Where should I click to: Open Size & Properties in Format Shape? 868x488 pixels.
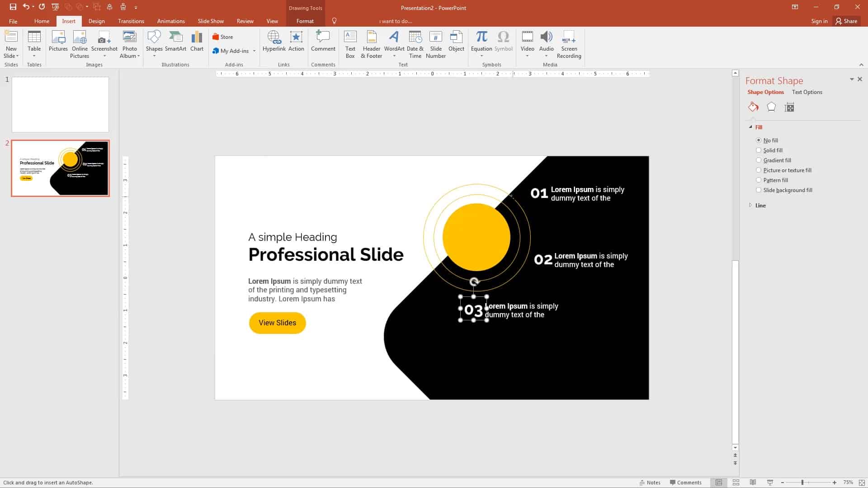(x=788, y=107)
